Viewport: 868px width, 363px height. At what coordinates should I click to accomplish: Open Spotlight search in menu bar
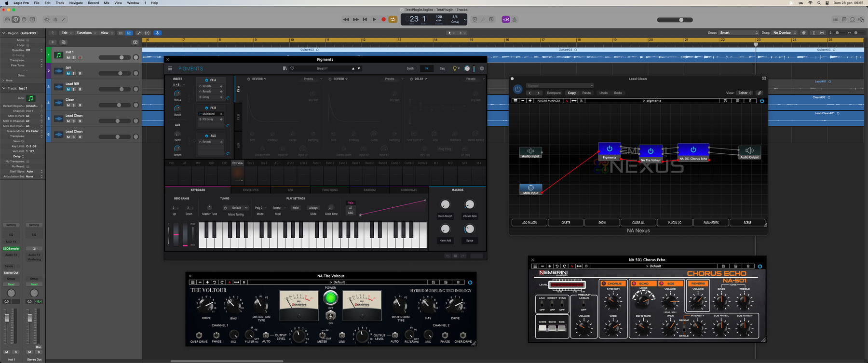pos(819,3)
